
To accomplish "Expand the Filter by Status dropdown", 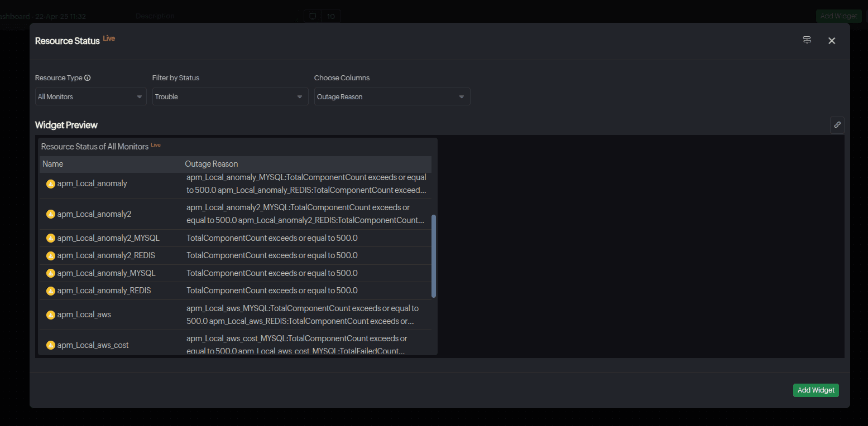I will (230, 96).
